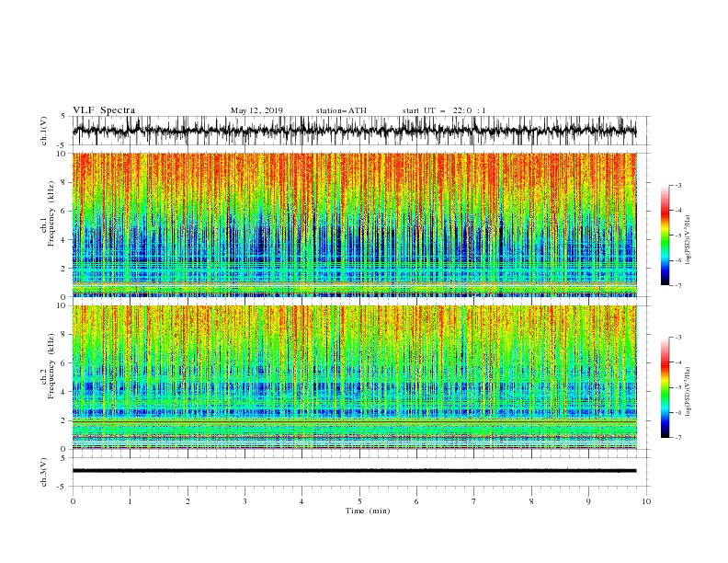Click the ch.1 spectrogram color bar
The height and width of the screenshot is (563, 728).
(665, 236)
